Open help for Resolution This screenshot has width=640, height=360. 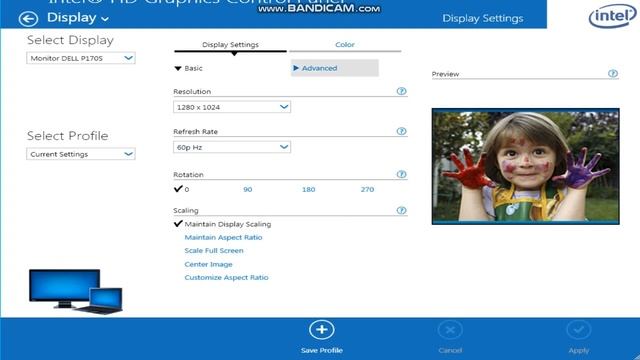(402, 91)
